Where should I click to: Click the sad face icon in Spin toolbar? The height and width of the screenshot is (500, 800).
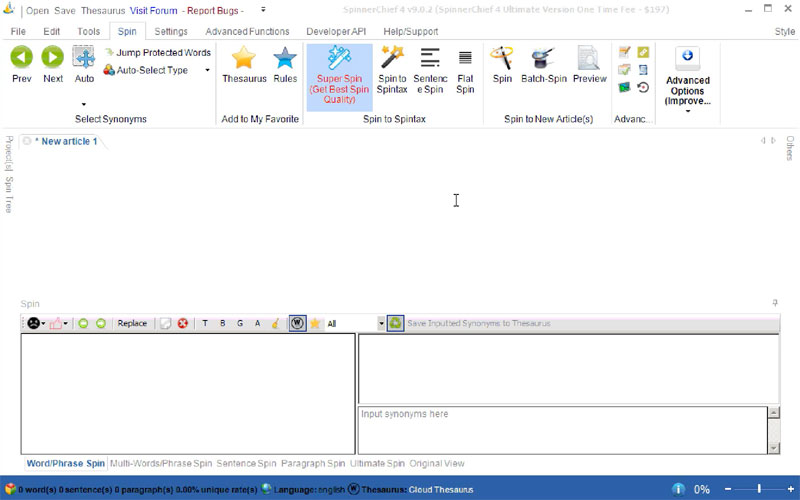tap(33, 323)
